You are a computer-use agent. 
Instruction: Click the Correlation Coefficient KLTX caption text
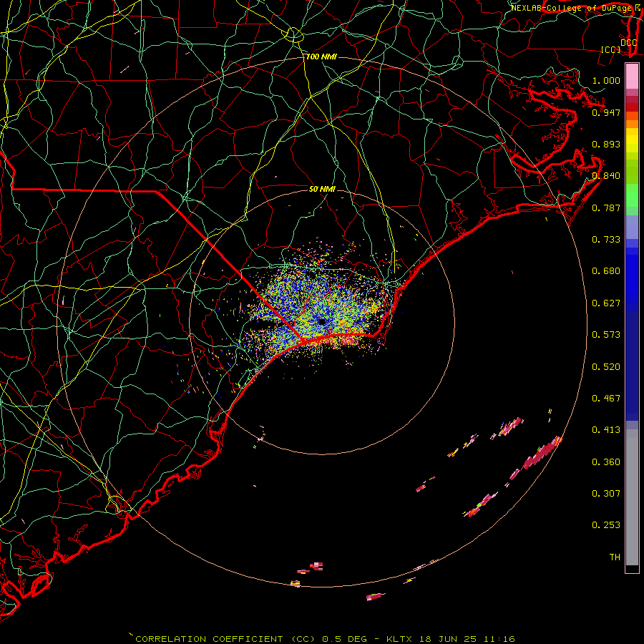point(325,639)
